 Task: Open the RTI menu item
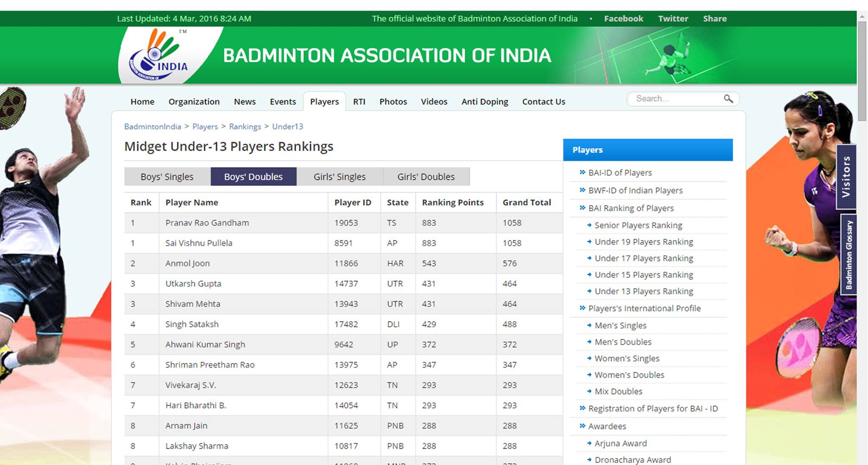(359, 102)
